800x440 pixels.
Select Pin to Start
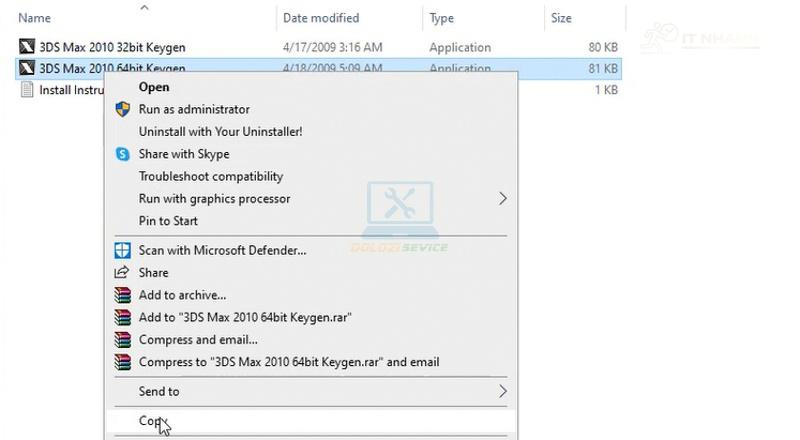pyautogui.click(x=168, y=221)
